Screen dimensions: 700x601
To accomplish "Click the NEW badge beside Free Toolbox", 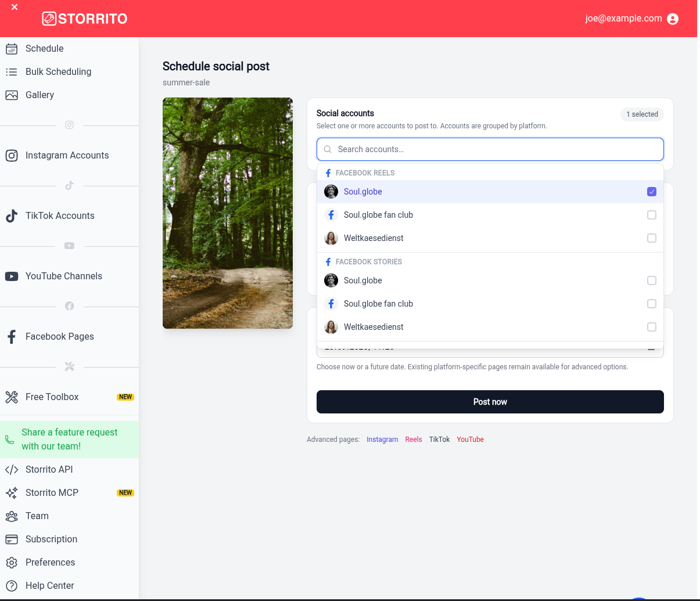I will pyautogui.click(x=125, y=397).
